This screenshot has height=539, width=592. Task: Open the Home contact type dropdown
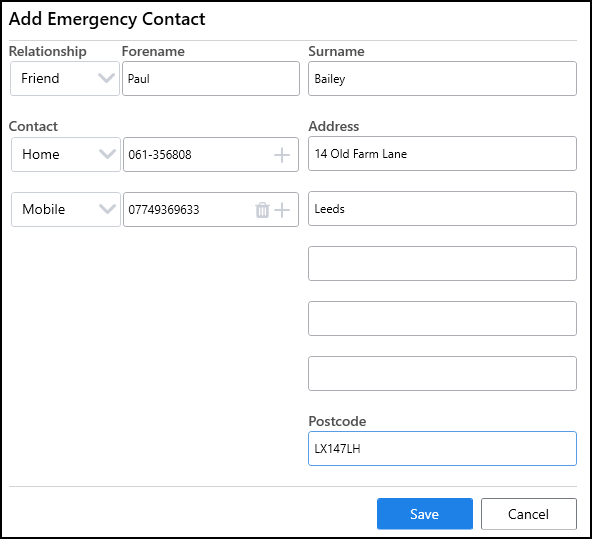pyautogui.click(x=66, y=154)
